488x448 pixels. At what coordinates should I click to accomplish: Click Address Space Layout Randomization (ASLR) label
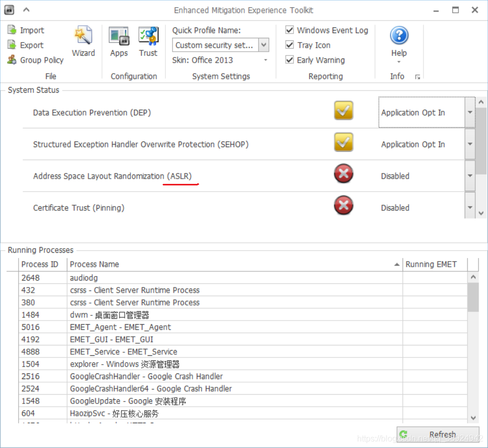point(112,176)
